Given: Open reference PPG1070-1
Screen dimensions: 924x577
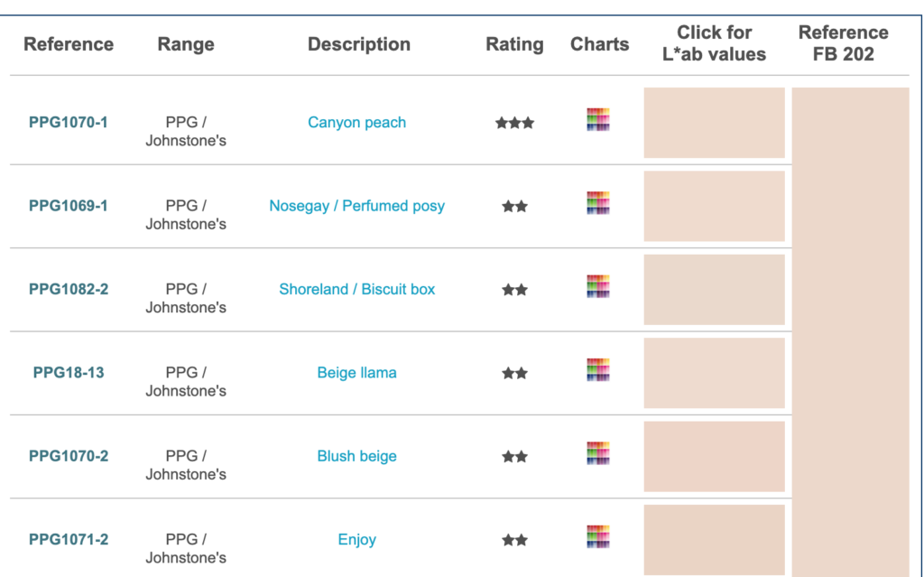Looking at the screenshot, I should point(69,122).
